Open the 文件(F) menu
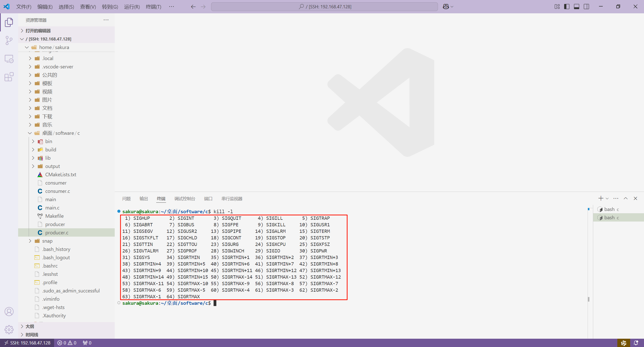The image size is (644, 347). click(24, 7)
